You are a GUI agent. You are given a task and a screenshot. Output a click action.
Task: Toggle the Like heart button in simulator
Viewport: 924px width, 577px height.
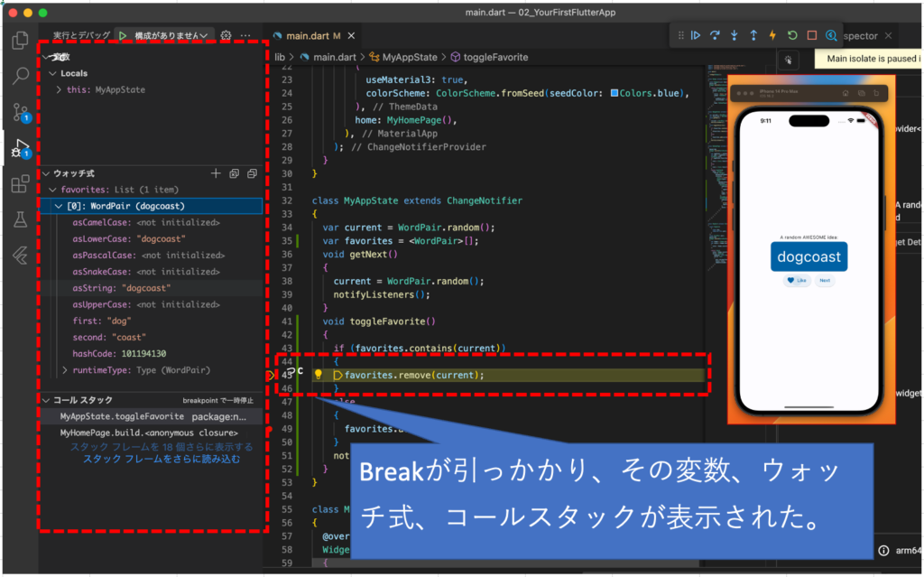pos(796,281)
